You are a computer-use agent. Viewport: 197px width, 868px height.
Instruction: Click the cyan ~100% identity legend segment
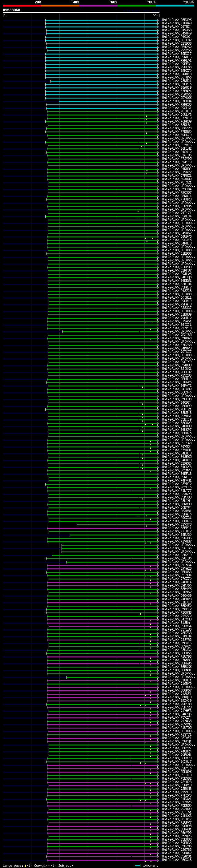175,6
